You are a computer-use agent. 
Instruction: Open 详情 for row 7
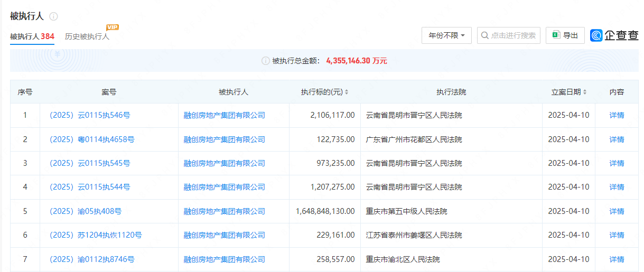pyautogui.click(x=617, y=259)
